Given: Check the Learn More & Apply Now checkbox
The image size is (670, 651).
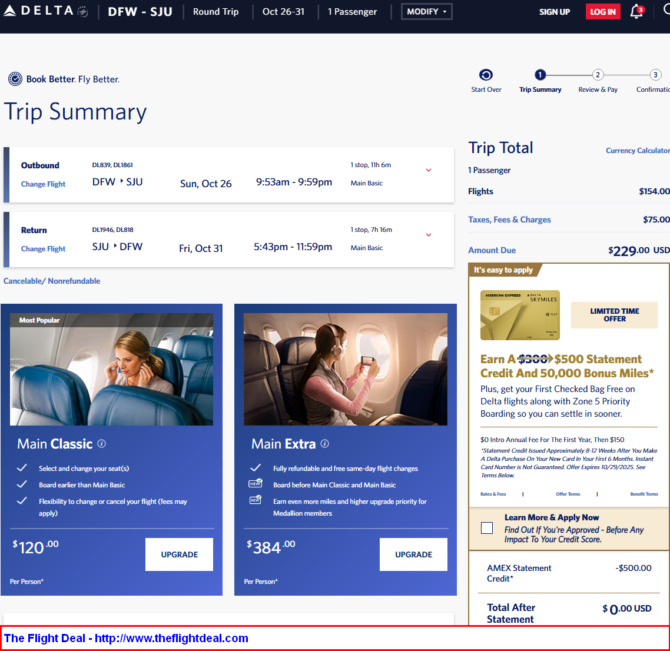Looking at the screenshot, I should pyautogui.click(x=486, y=527).
